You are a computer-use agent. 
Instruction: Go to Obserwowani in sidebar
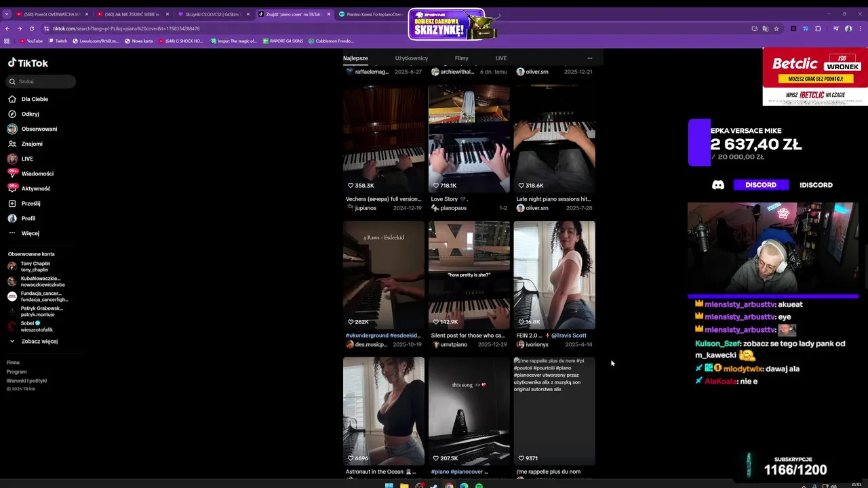[33, 129]
